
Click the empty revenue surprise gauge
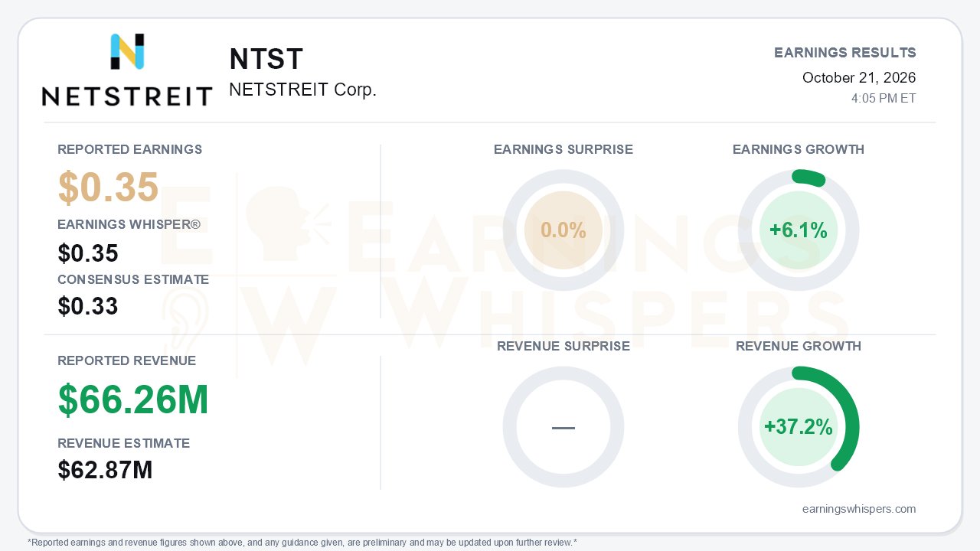(x=563, y=427)
